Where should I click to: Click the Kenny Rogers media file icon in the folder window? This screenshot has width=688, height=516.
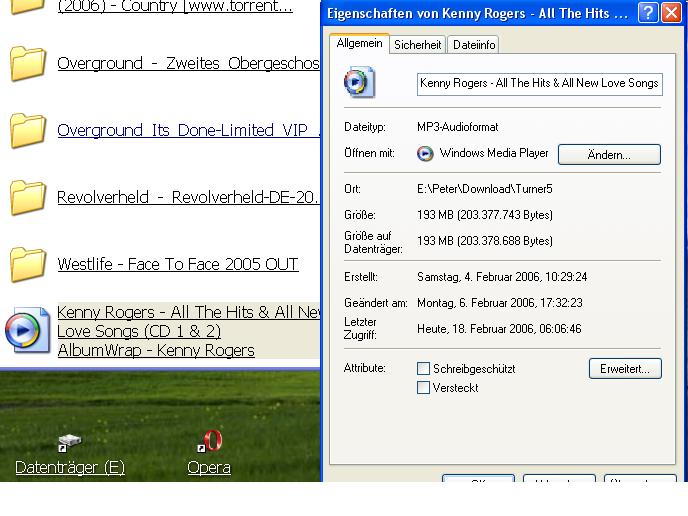pos(28,330)
